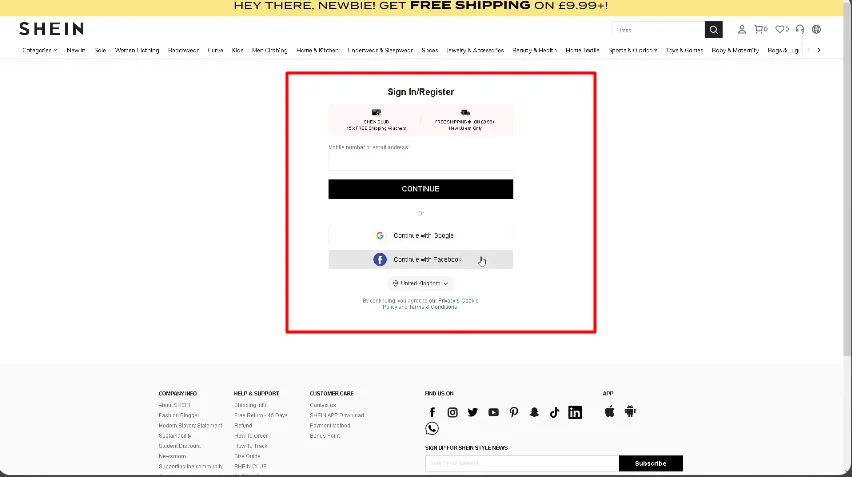Open the user account icon

[x=742, y=29]
